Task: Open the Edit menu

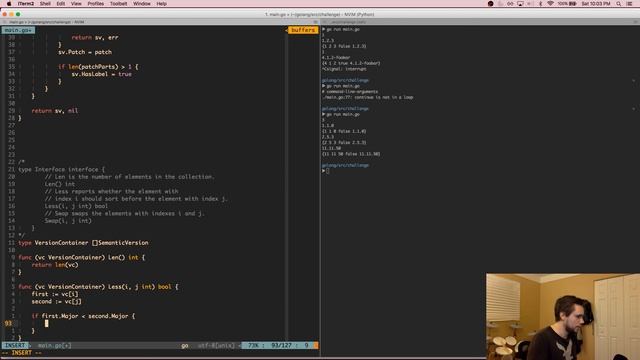Action: (x=61, y=4)
